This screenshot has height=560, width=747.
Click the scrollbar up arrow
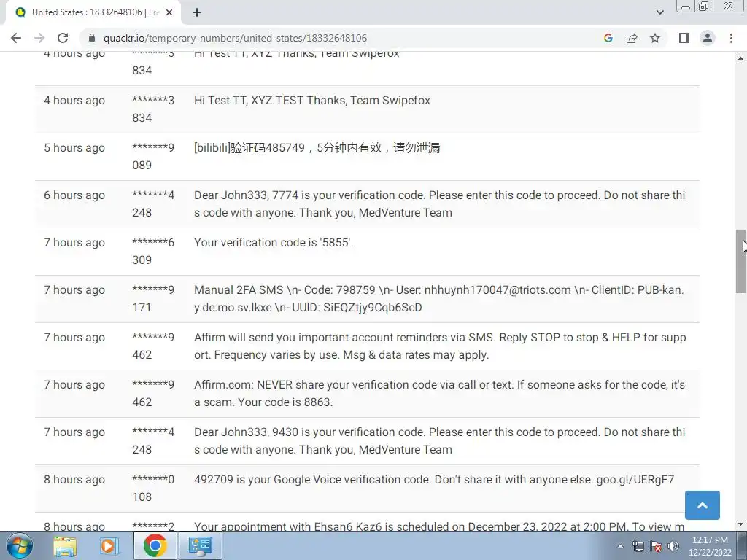740,58
